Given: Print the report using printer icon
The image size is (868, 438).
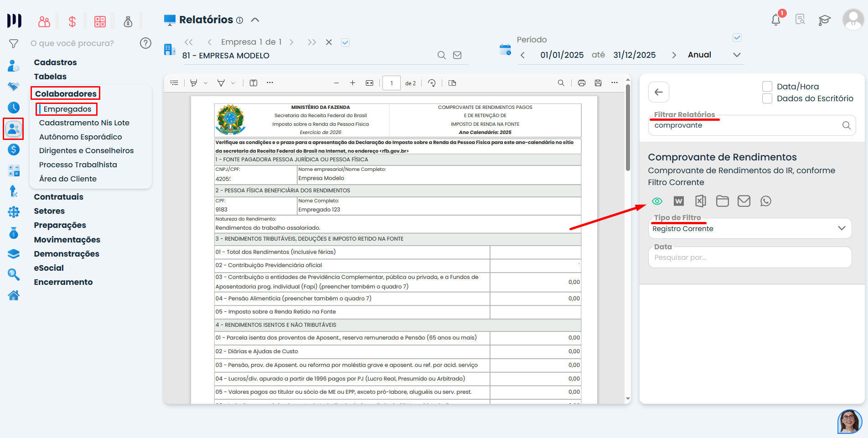Looking at the screenshot, I should (x=581, y=83).
